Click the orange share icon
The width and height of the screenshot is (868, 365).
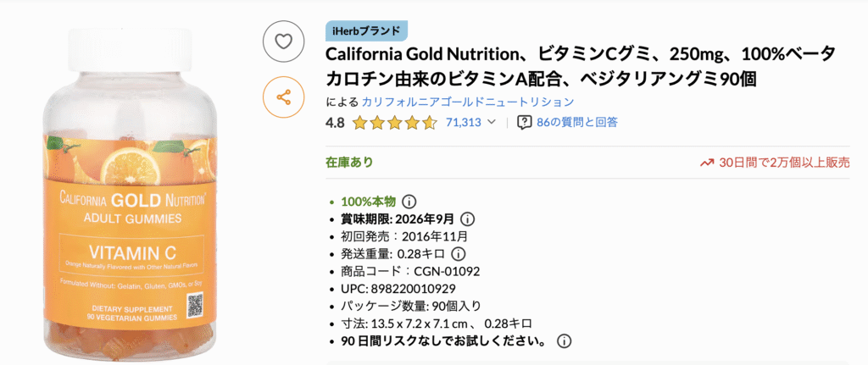(x=284, y=97)
